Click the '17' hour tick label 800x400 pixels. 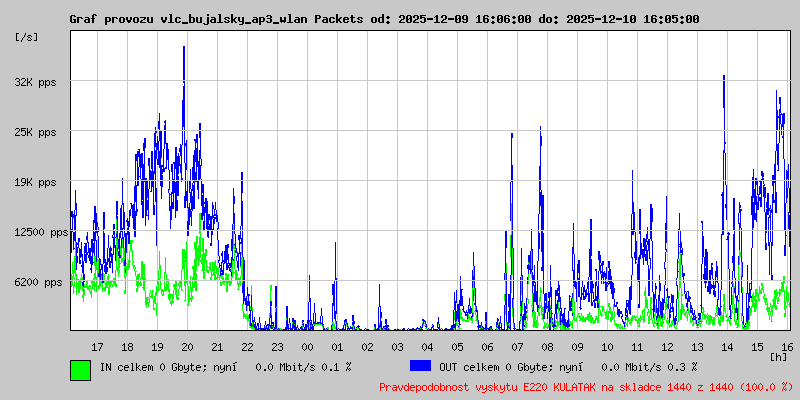click(97, 347)
